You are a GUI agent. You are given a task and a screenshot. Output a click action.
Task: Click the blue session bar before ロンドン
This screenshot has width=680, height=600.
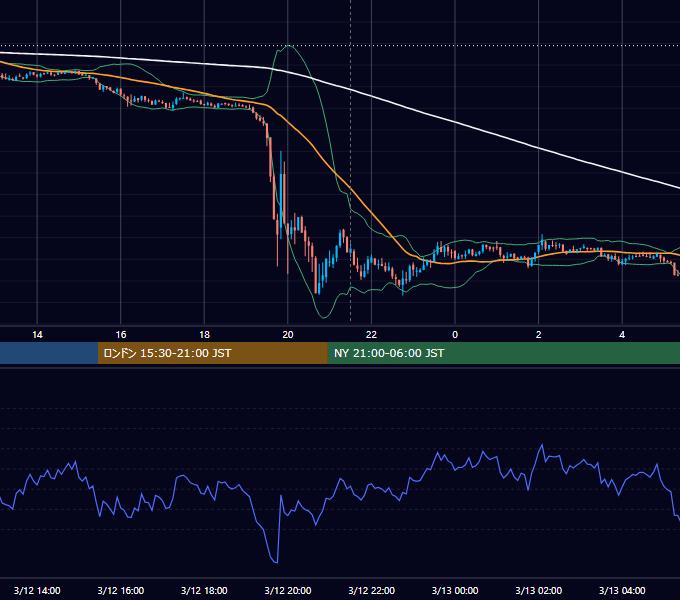click(49, 353)
